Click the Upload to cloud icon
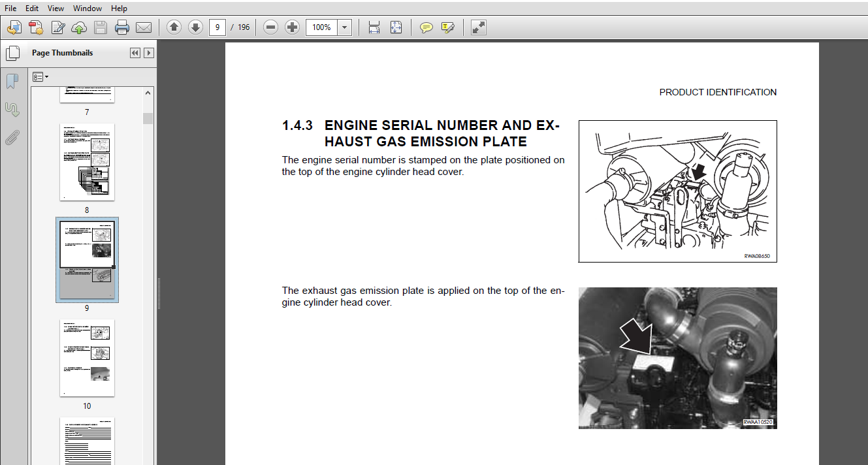The image size is (868, 465). click(x=79, y=27)
